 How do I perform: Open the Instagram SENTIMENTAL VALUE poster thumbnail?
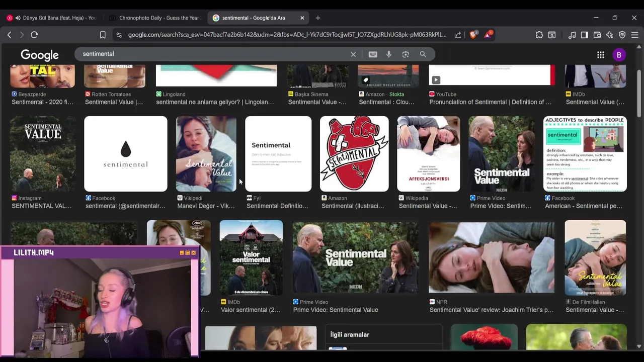43,154
